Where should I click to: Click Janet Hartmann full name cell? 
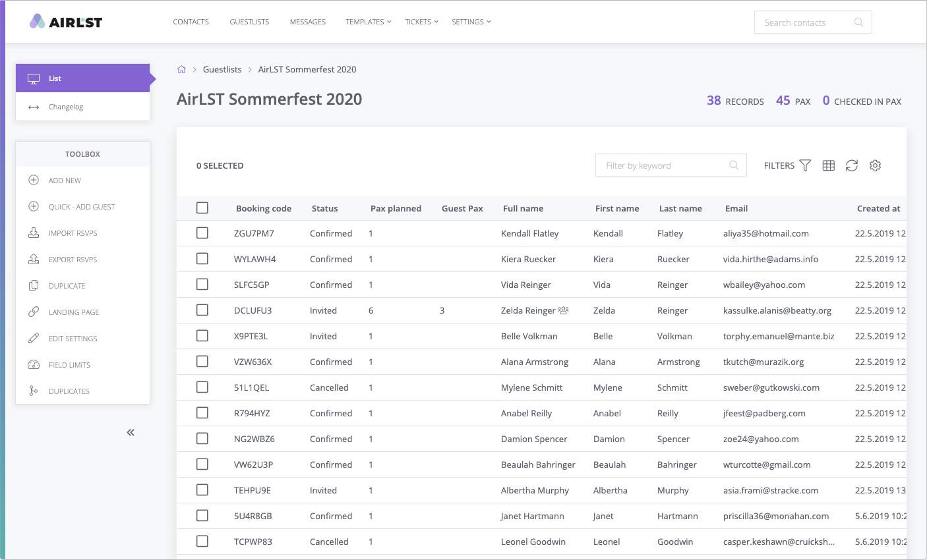(x=532, y=516)
